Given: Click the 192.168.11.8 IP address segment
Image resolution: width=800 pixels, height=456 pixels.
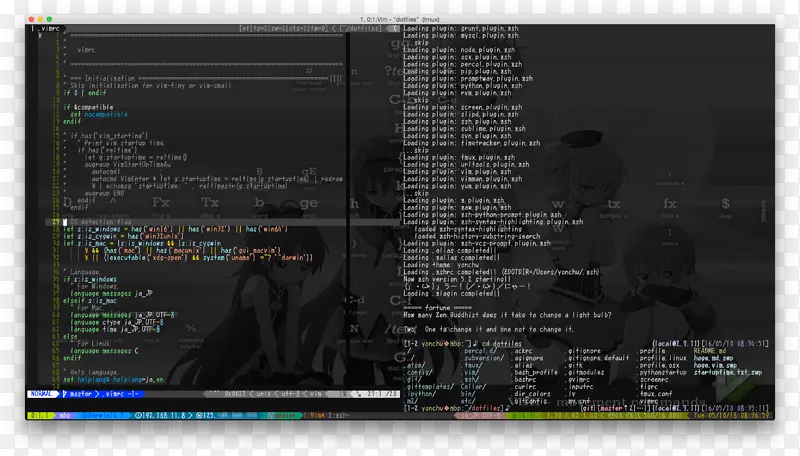Looking at the screenshot, I should coord(161,415).
